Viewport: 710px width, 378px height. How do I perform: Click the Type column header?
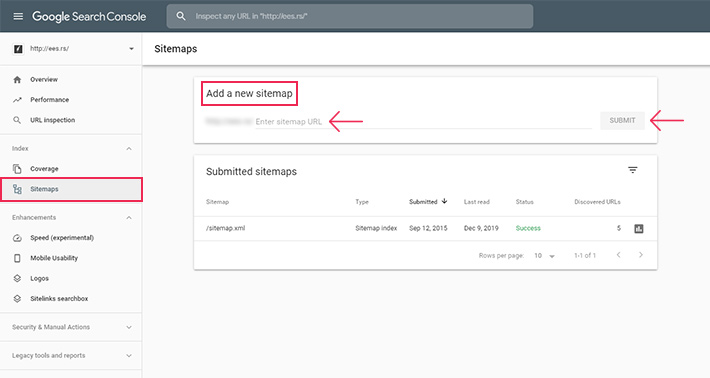[x=362, y=202]
